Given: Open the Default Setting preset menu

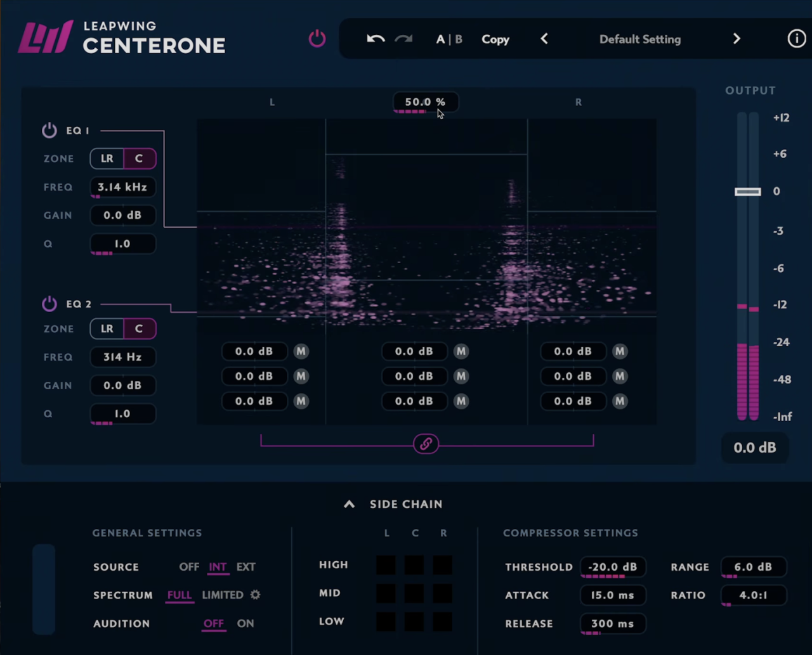Looking at the screenshot, I should point(640,39).
